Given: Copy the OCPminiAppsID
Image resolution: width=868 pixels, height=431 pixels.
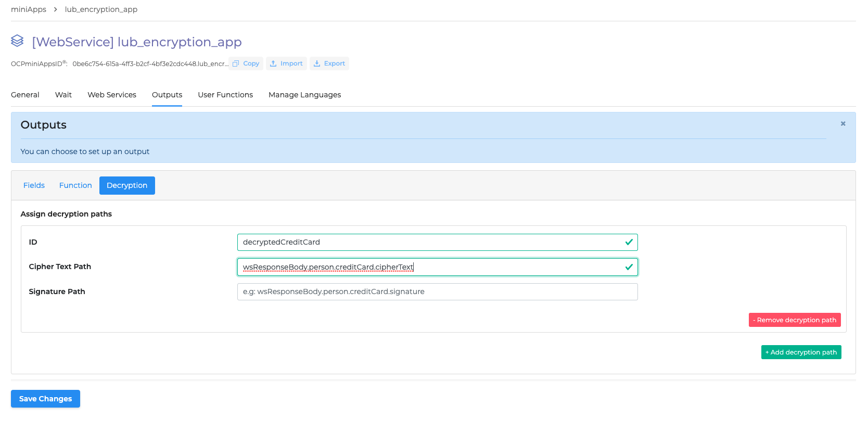Looking at the screenshot, I should [246, 64].
